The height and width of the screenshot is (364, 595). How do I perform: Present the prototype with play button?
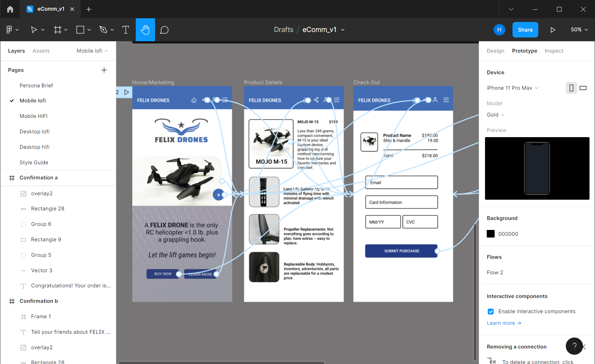[553, 30]
